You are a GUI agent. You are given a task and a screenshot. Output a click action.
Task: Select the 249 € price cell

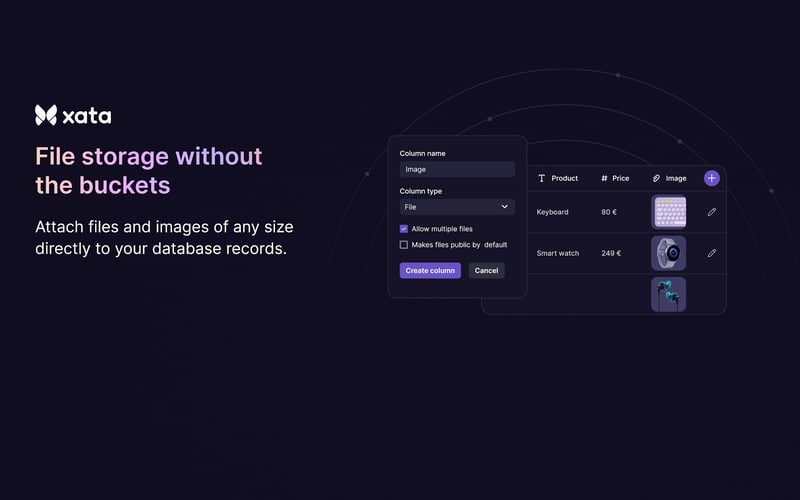click(611, 253)
